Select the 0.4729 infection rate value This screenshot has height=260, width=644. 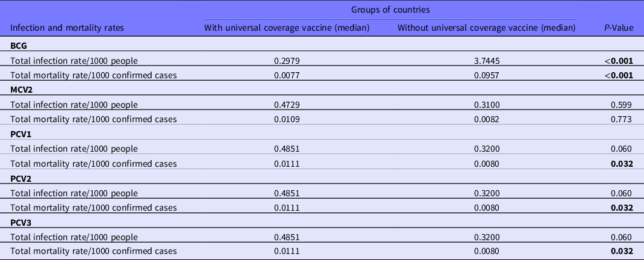[286, 104]
